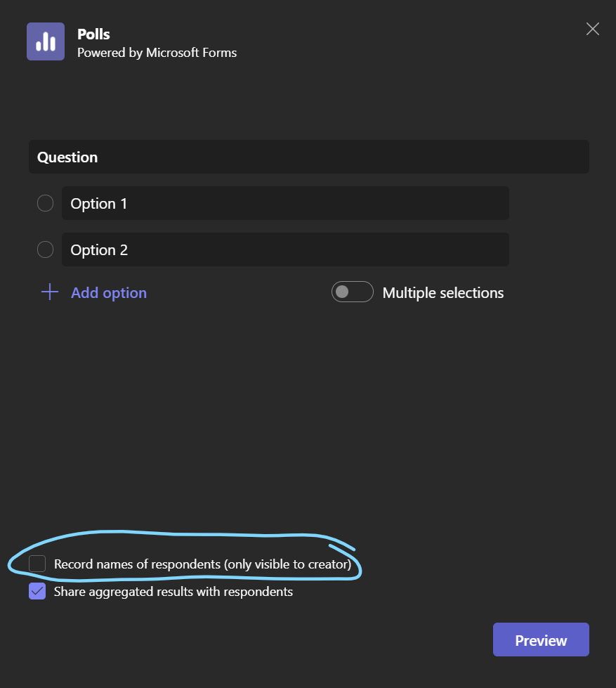
Task: Click the plus icon next to Add option
Action: point(48,292)
